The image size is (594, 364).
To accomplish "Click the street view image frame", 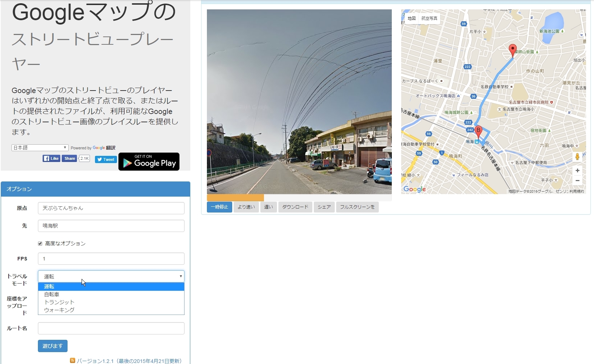I will [x=299, y=102].
